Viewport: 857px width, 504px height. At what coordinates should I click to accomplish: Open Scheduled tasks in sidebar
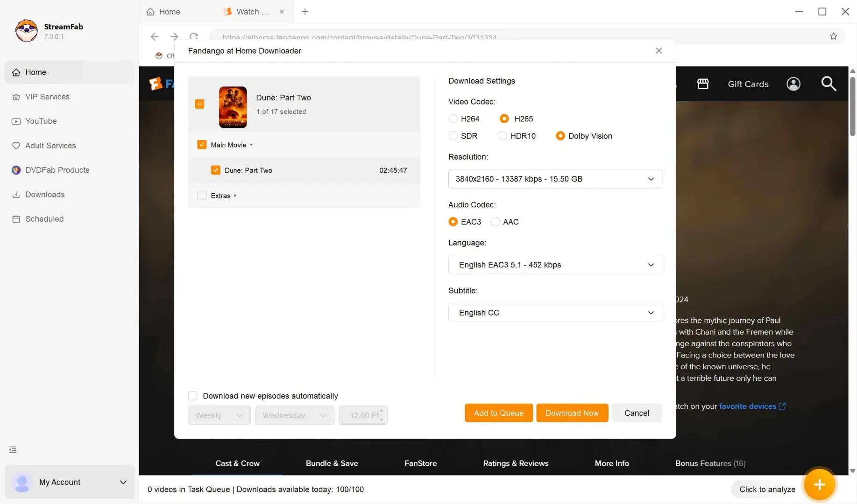pos(70,219)
